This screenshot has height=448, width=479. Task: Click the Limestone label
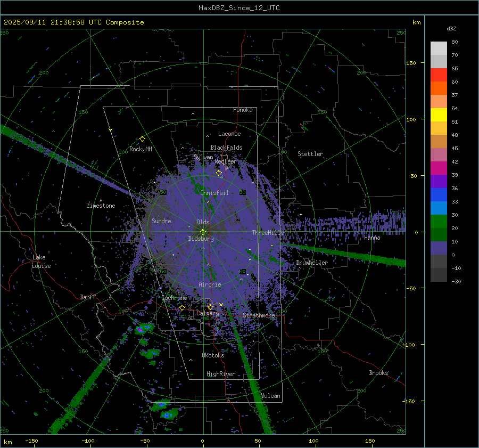coord(101,206)
